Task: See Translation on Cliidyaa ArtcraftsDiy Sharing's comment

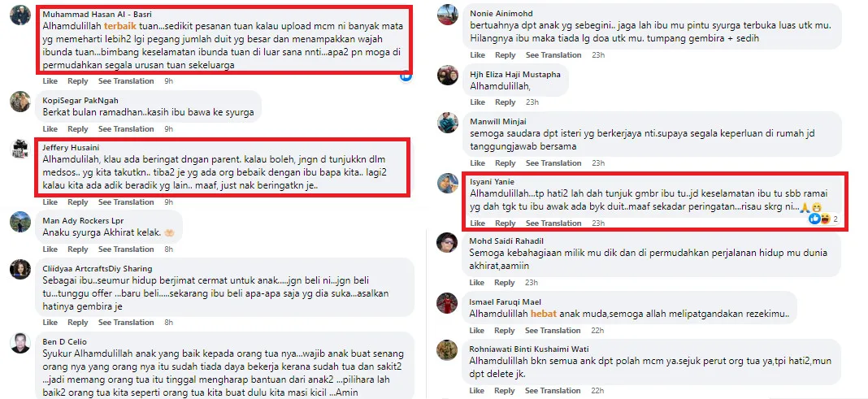Action: click(126, 322)
